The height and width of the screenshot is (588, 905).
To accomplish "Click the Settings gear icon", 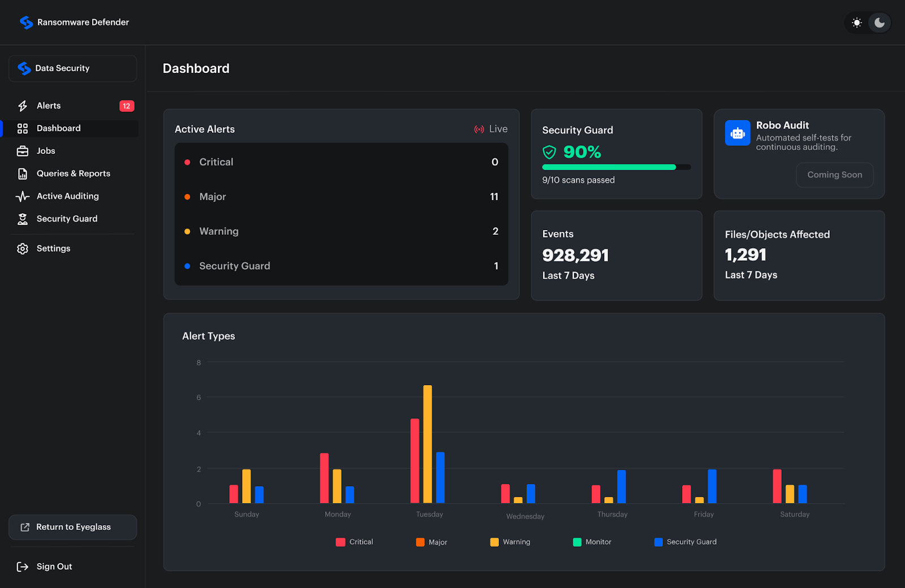I will [x=23, y=249].
